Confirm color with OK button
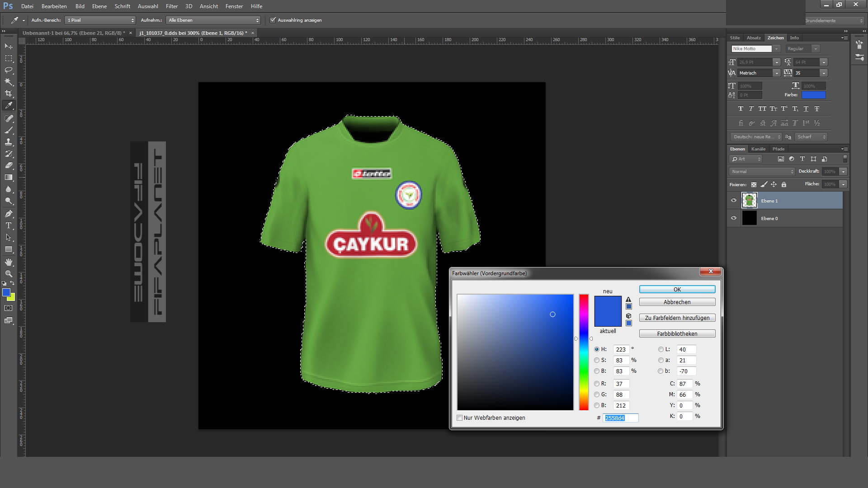Image resolution: width=868 pixels, height=488 pixels. click(677, 290)
